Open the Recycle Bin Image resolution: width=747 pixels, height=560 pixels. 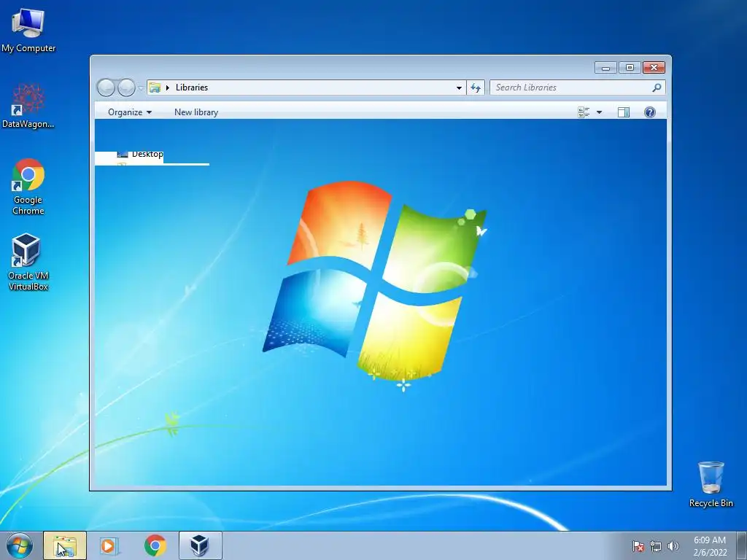(711, 484)
